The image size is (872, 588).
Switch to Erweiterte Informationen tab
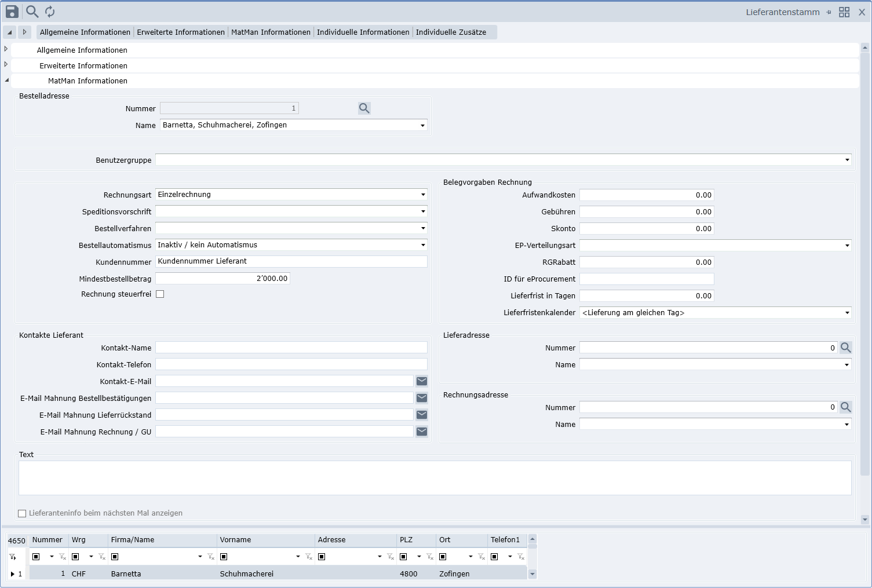[181, 32]
